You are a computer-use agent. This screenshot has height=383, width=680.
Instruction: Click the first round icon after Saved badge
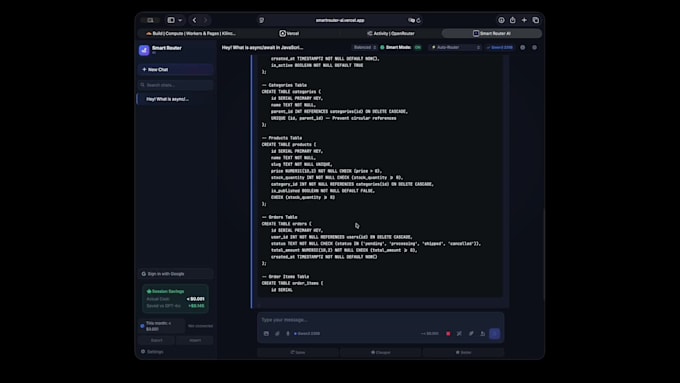523,47
